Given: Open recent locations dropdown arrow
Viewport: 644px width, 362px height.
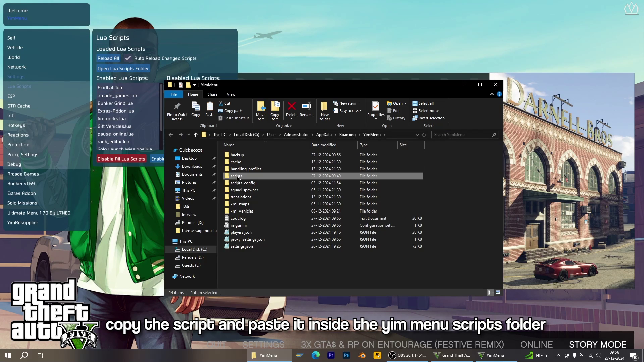Looking at the screenshot, I should tap(189, 135).
